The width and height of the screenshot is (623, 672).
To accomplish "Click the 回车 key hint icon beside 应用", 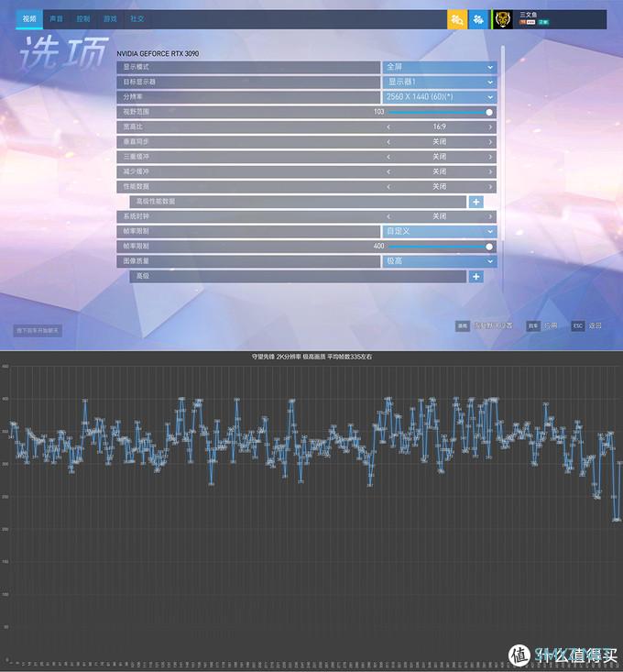I will click(x=533, y=326).
